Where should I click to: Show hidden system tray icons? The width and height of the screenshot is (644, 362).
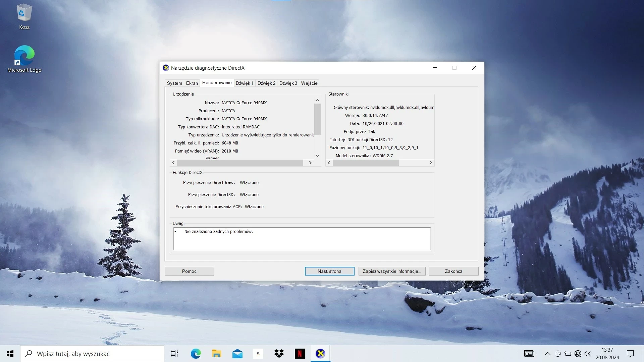(x=547, y=354)
